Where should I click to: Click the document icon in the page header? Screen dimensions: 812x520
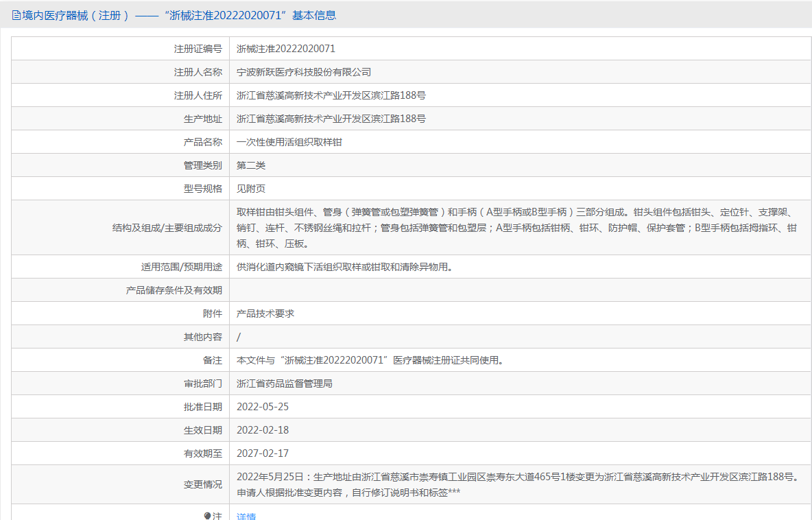(x=16, y=15)
